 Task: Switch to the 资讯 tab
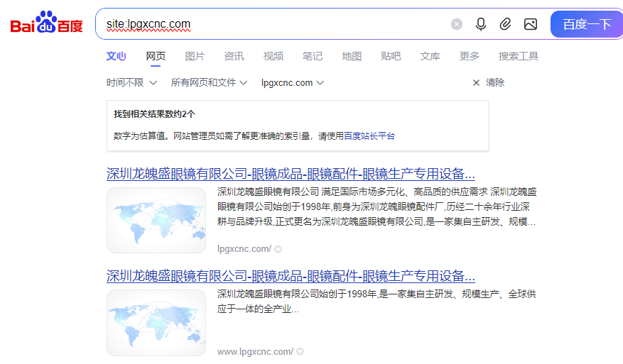[x=234, y=56]
